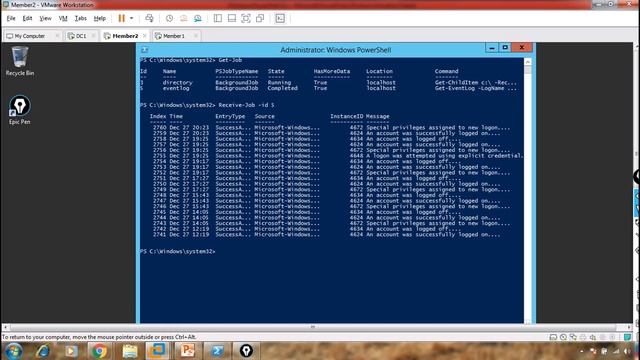Click the 'Completed' state value
This screenshot has width=640, height=360.
tap(282, 88)
